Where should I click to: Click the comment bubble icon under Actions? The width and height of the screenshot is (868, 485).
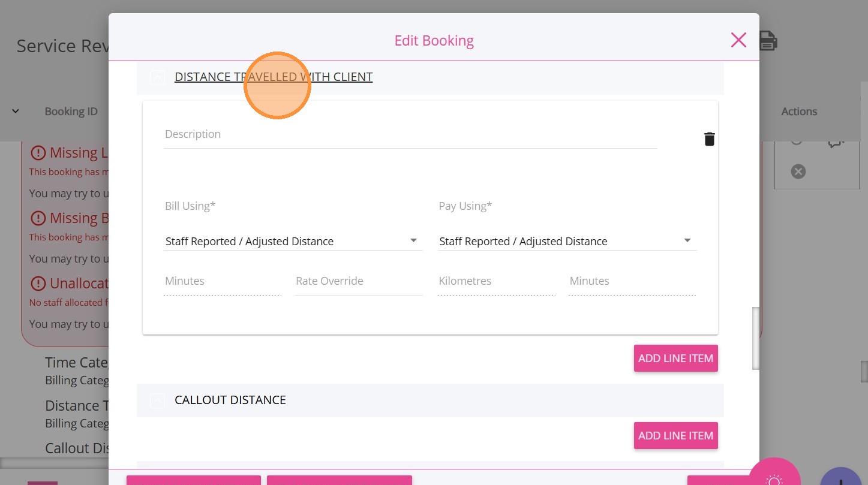(x=836, y=143)
